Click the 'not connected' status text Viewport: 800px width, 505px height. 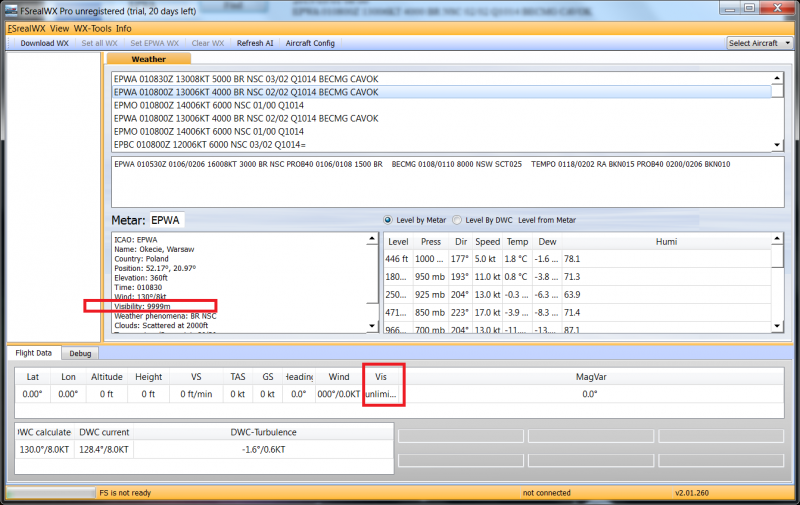tap(546, 493)
